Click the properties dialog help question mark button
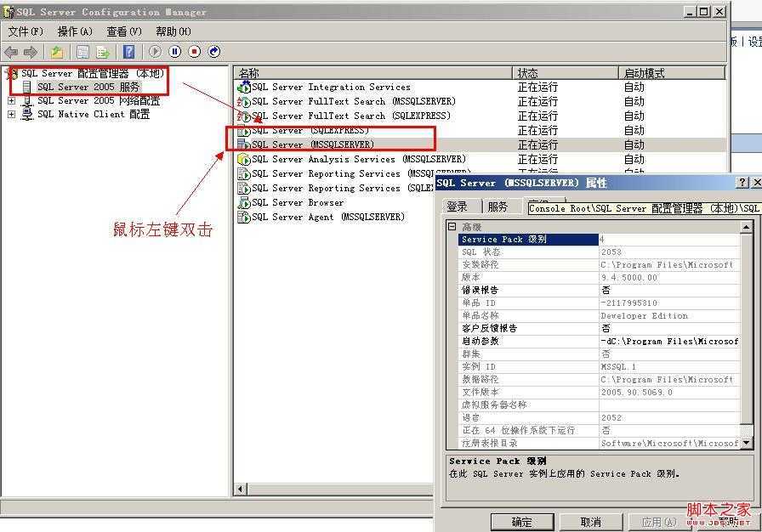 (742, 183)
